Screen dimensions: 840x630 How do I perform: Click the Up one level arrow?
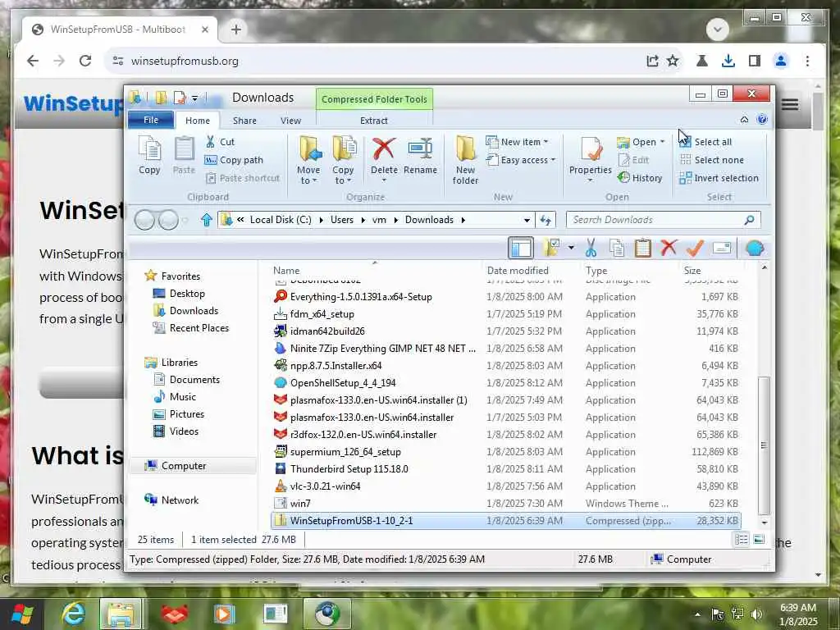point(206,220)
